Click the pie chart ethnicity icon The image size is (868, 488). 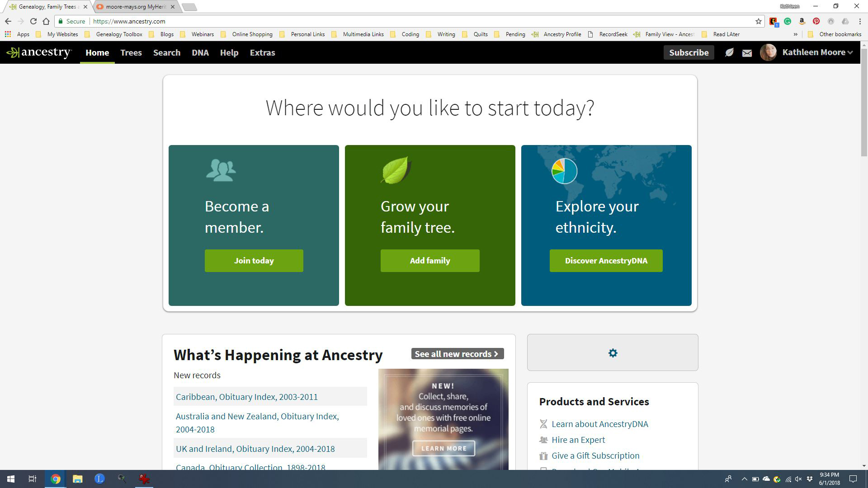coord(565,170)
